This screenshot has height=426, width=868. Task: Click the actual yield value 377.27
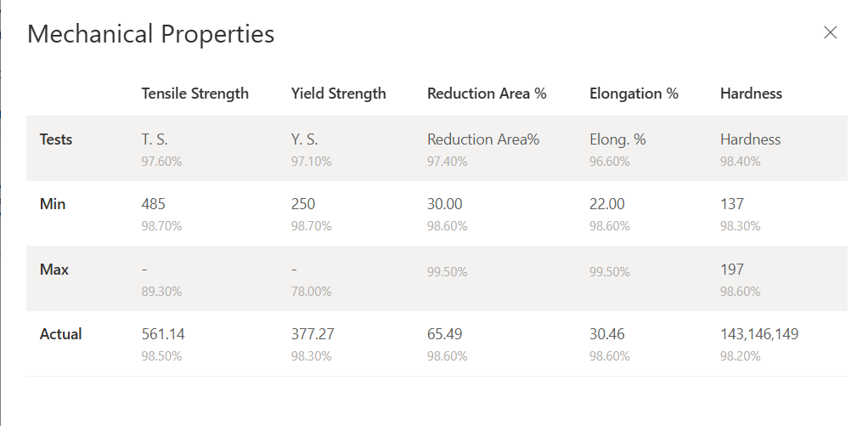click(313, 334)
